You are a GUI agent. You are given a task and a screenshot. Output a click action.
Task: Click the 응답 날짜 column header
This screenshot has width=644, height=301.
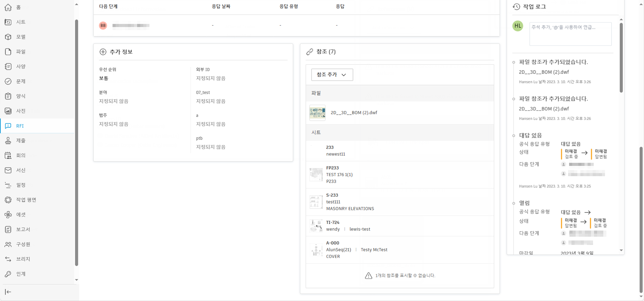[221, 6]
